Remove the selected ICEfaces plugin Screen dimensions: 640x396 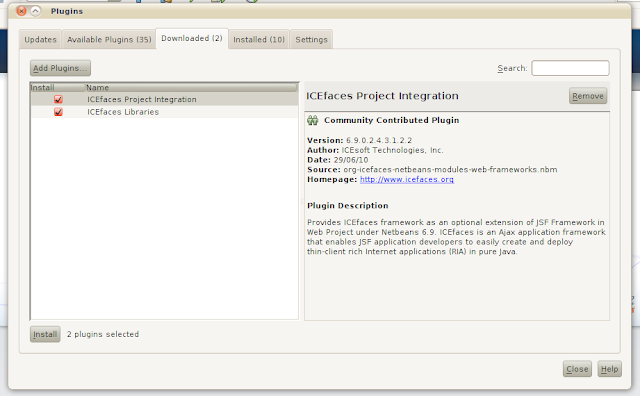tap(588, 96)
